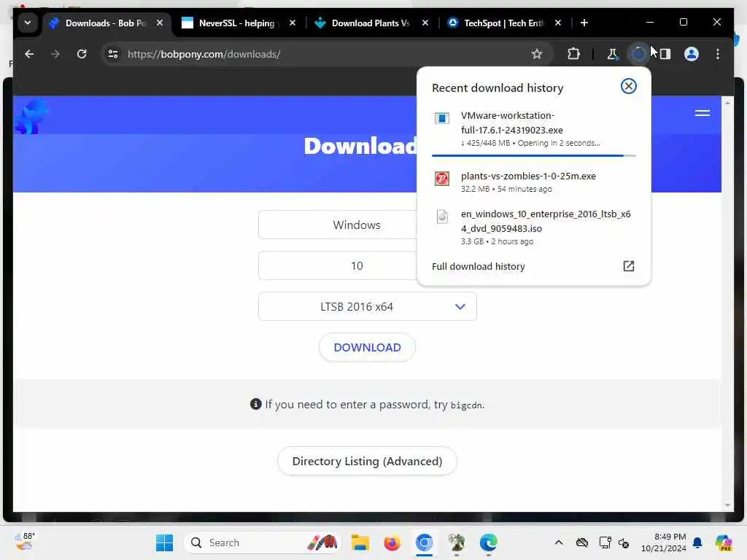
Task: Open the Extensions puzzle icon
Action: pyautogui.click(x=573, y=54)
